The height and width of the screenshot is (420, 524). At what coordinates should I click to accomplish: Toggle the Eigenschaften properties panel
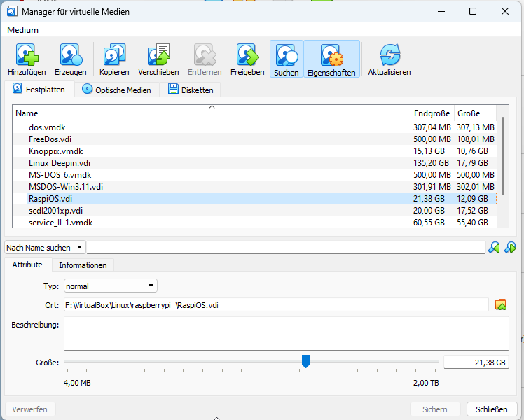click(x=331, y=59)
